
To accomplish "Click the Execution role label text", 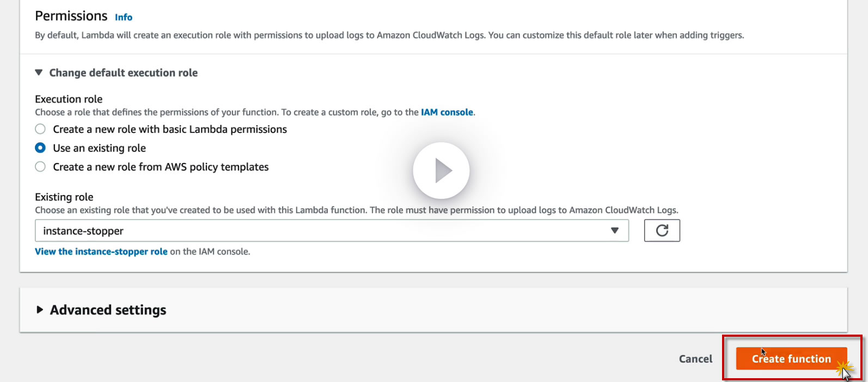I will coord(69,99).
